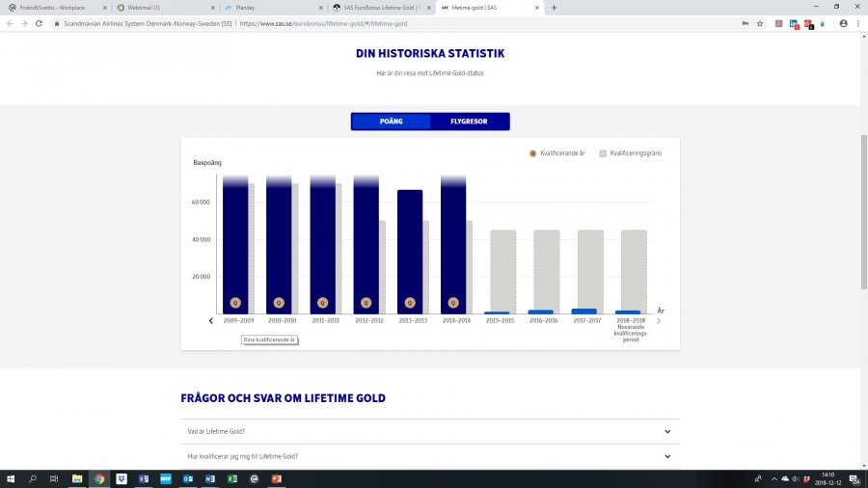The height and width of the screenshot is (488, 868).
Task: Expand "Hur kvalificerar jag mig till Lifetime Gold?"
Action: 429,456
